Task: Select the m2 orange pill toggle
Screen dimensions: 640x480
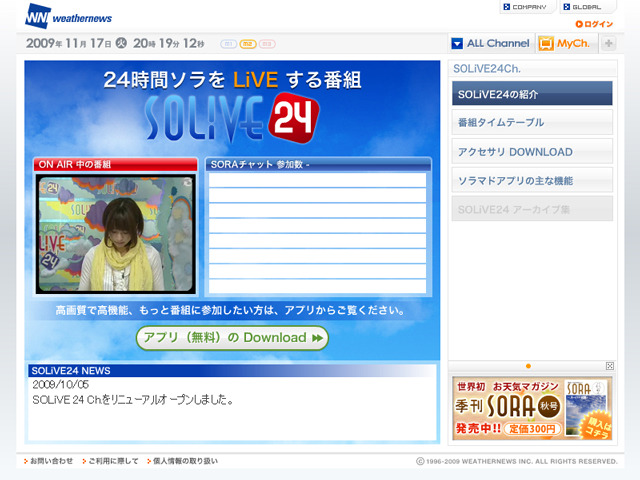Action: coord(248,44)
